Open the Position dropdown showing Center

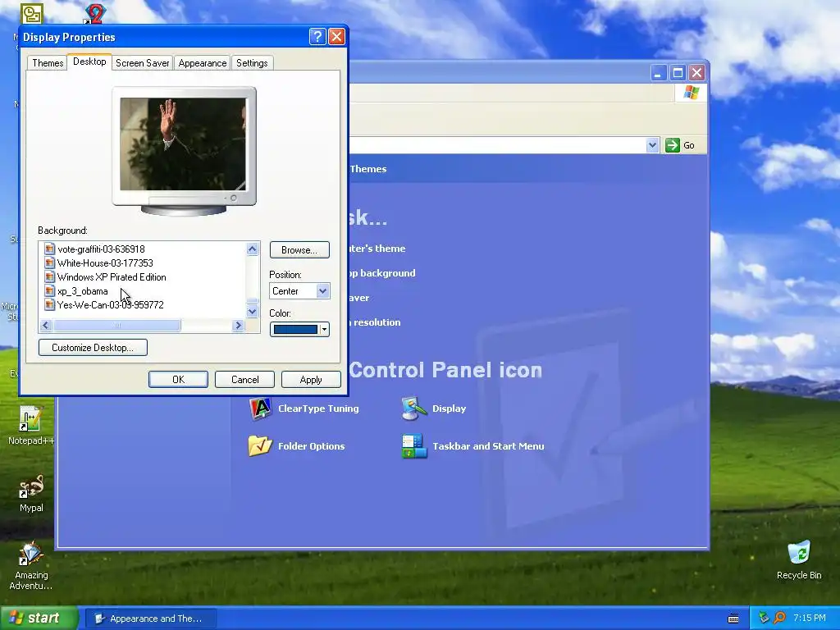[299, 291]
